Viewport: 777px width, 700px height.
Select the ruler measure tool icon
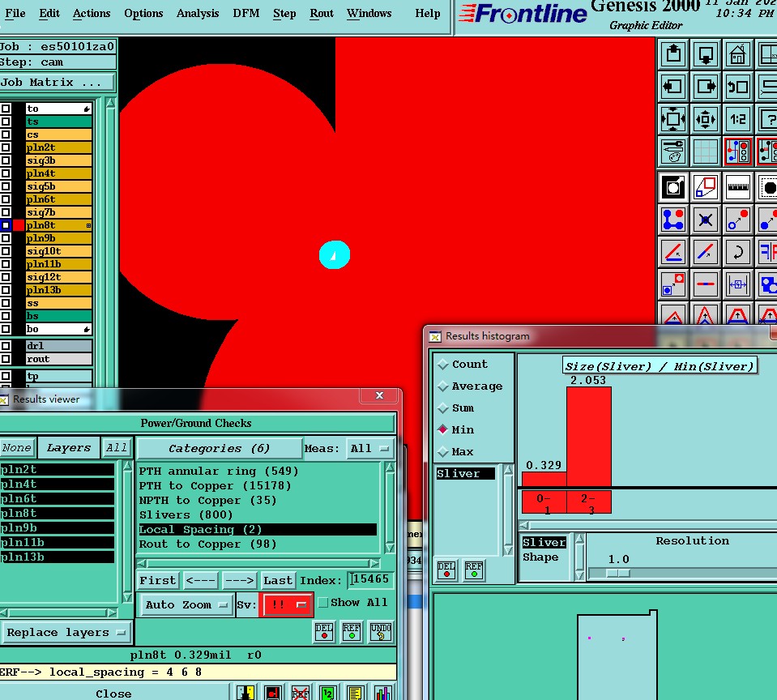click(738, 187)
